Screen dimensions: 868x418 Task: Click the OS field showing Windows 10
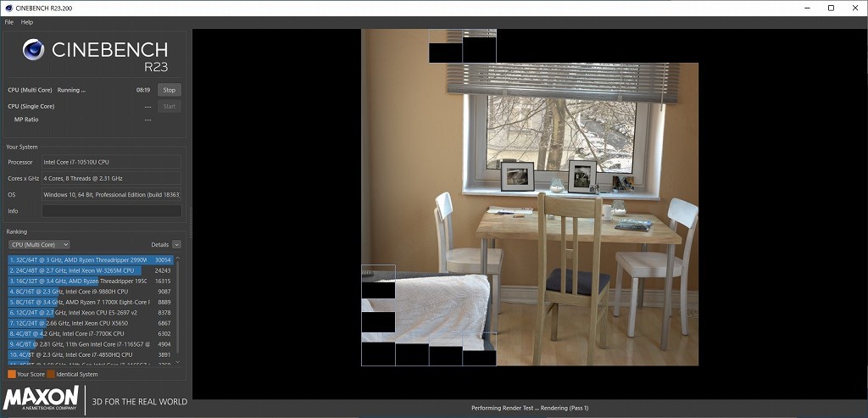point(112,195)
